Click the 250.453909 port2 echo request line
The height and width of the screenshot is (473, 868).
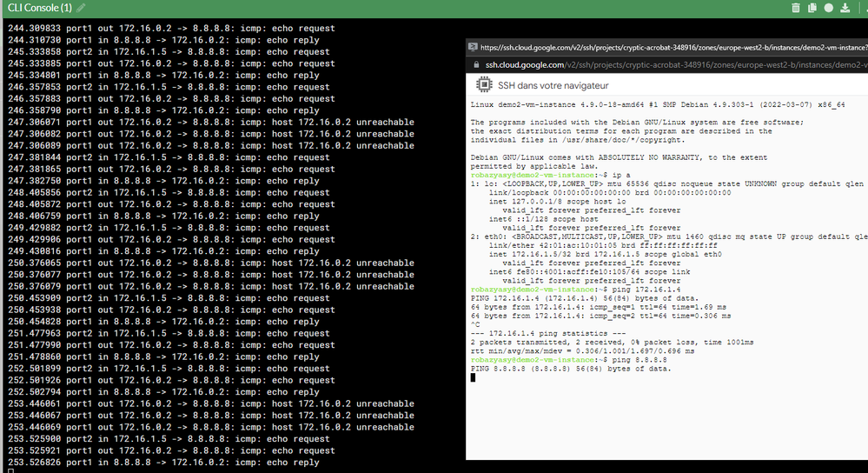[x=169, y=298]
